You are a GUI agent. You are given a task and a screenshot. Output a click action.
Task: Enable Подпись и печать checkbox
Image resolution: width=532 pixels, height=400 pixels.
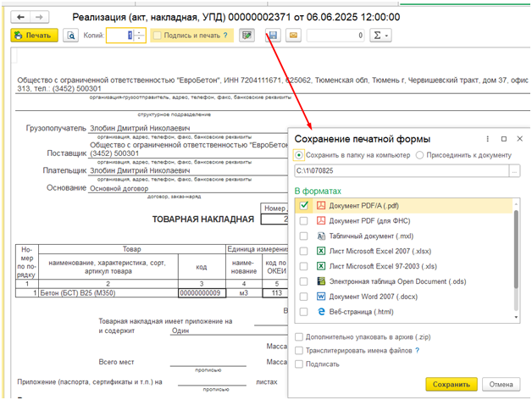(157, 36)
